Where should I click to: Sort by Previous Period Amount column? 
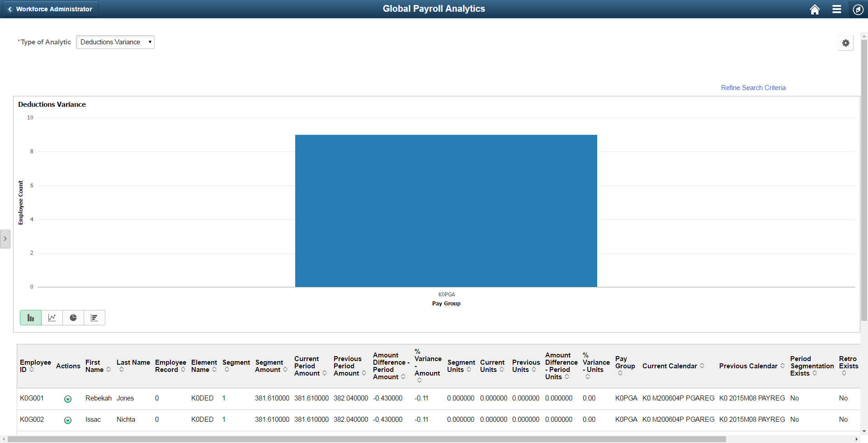pos(349,366)
